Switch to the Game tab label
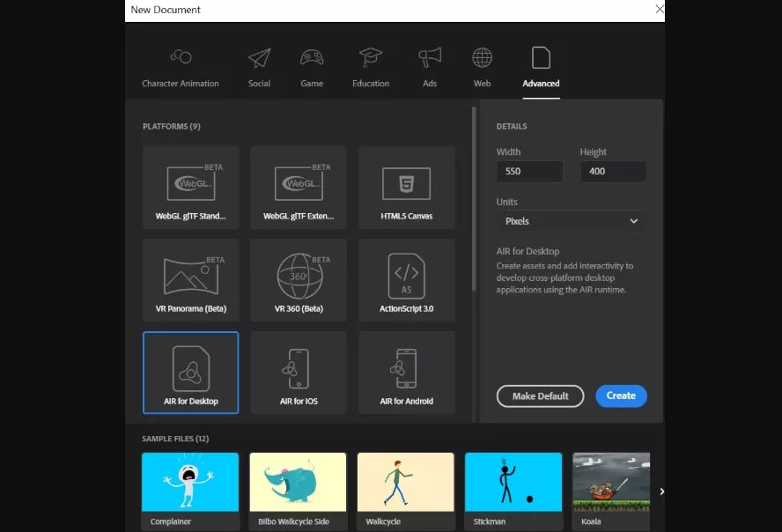782x532 pixels. pos(312,84)
